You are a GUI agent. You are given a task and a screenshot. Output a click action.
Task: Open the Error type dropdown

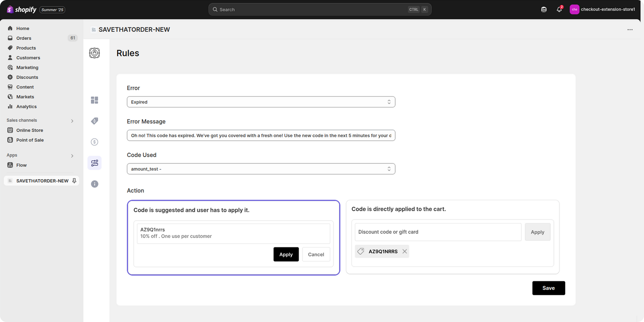click(261, 102)
